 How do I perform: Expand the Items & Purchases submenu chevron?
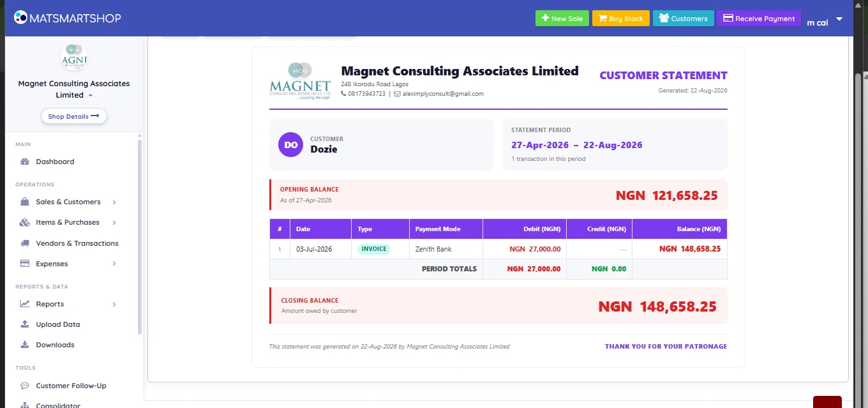(114, 223)
